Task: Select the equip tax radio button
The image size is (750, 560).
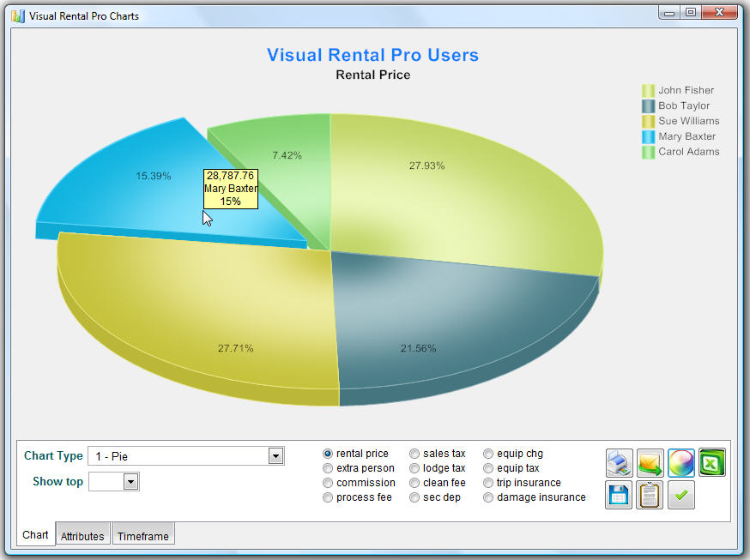Action: 488,468
